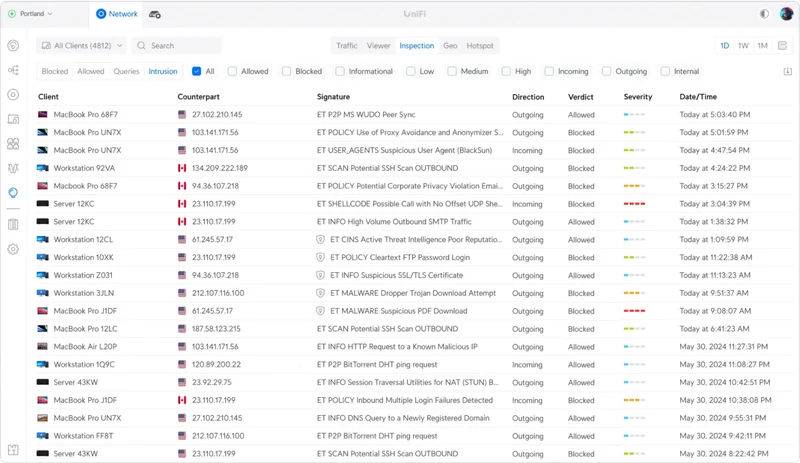The image size is (800, 463).
Task: Click the Workstation FF8T client
Action: 83,436
